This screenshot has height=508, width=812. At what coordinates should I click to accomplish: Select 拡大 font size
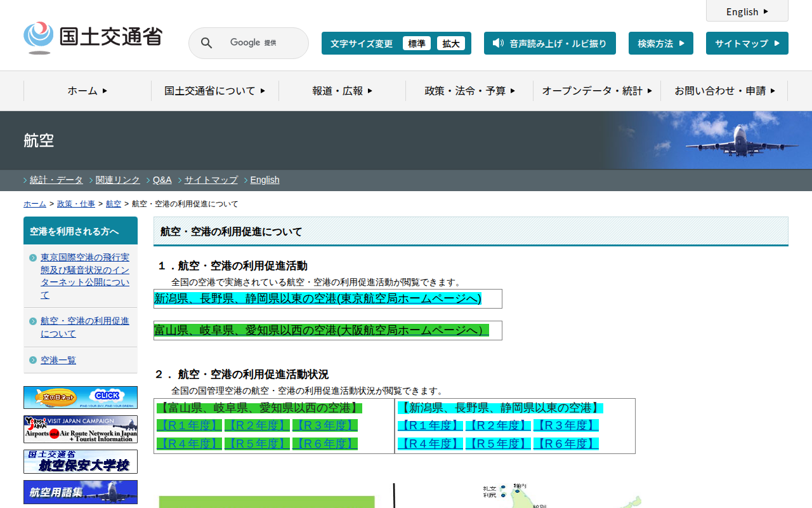(x=451, y=43)
